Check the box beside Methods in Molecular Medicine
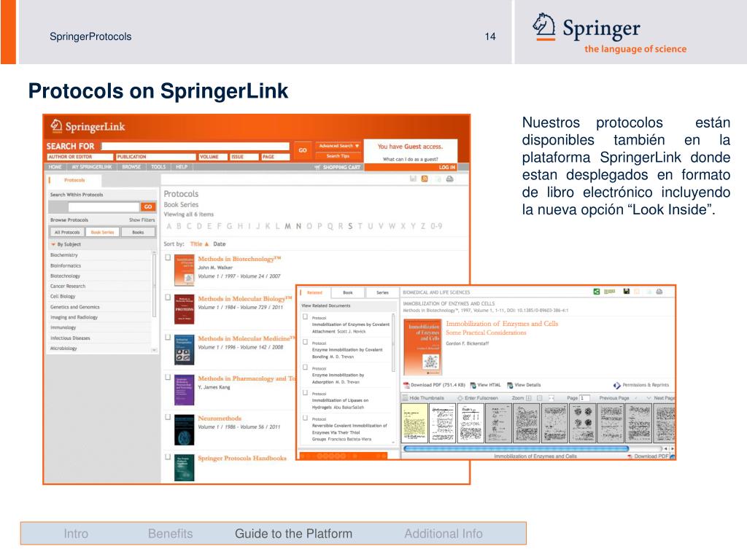 coord(168,337)
